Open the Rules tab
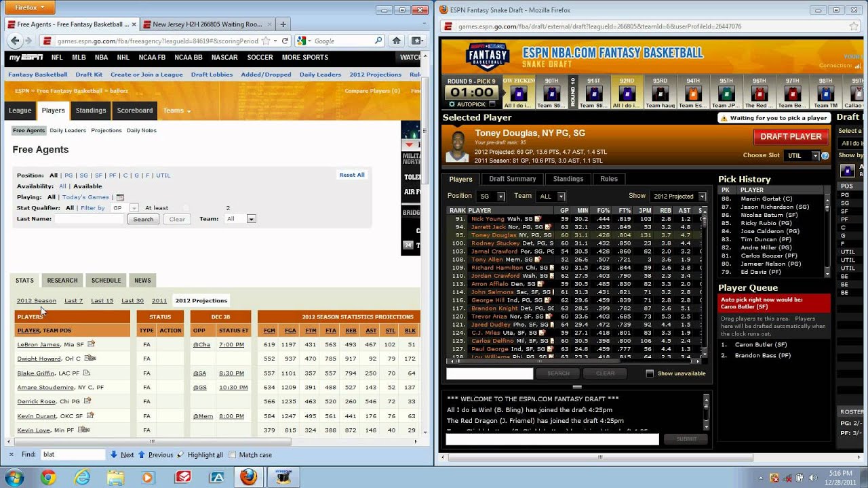Viewport: 868px width, 488px height. [x=609, y=179]
